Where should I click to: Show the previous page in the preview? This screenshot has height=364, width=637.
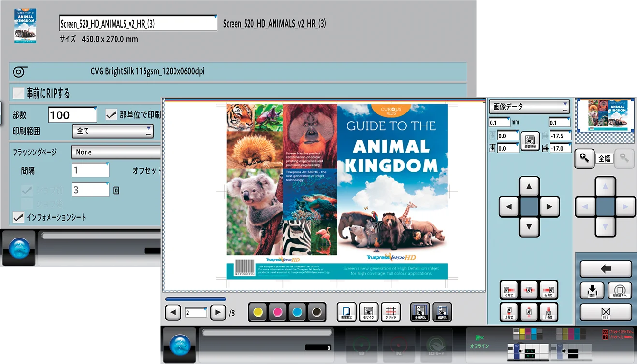(x=173, y=312)
